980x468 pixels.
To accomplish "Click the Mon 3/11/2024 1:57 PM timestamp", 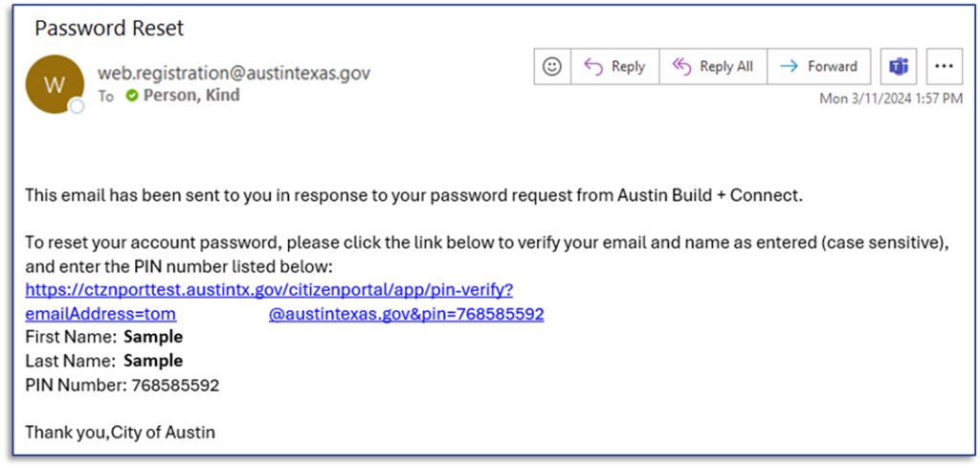I will (x=891, y=99).
